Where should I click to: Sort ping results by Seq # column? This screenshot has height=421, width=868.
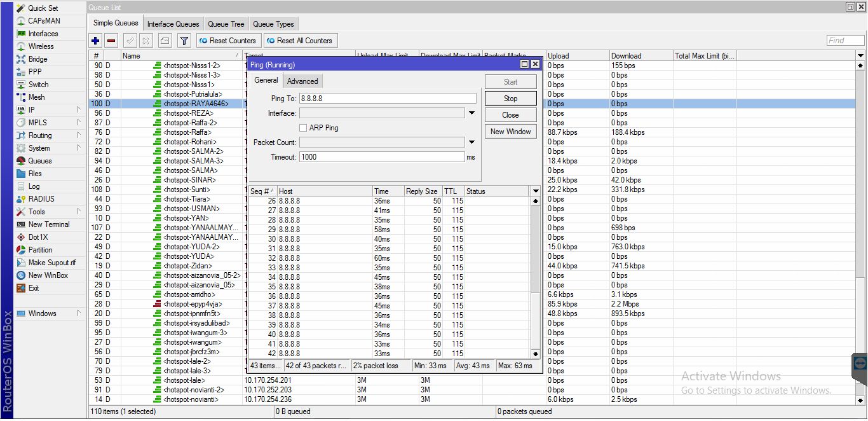click(262, 191)
